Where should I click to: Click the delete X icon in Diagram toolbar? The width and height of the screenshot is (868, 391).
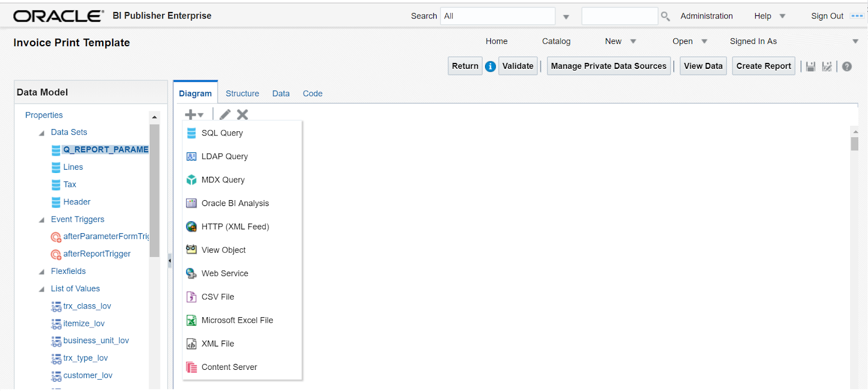pos(242,114)
